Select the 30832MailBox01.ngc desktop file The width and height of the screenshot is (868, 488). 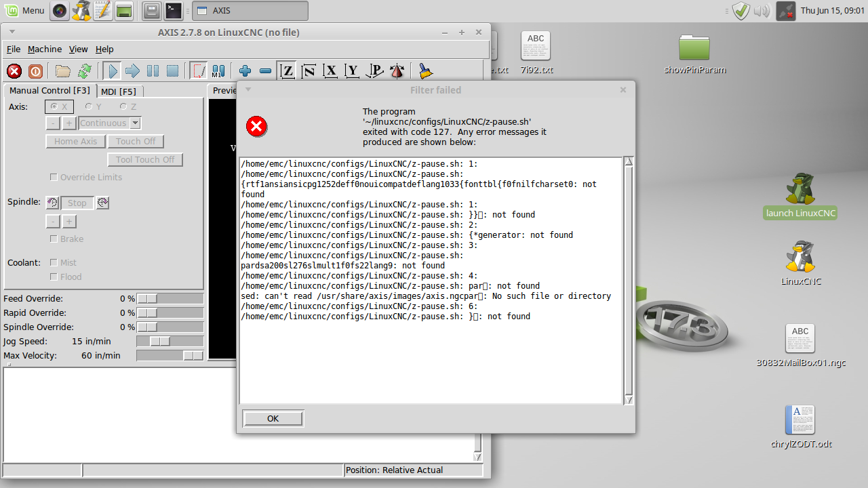801,345
